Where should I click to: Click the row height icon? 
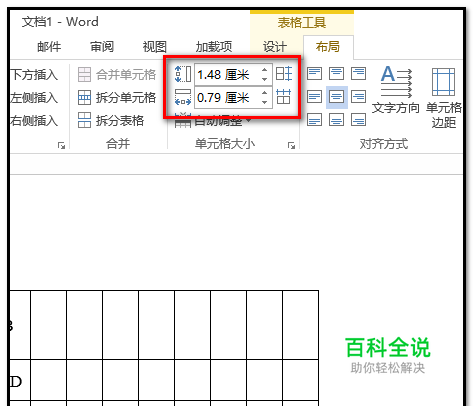coord(183,74)
